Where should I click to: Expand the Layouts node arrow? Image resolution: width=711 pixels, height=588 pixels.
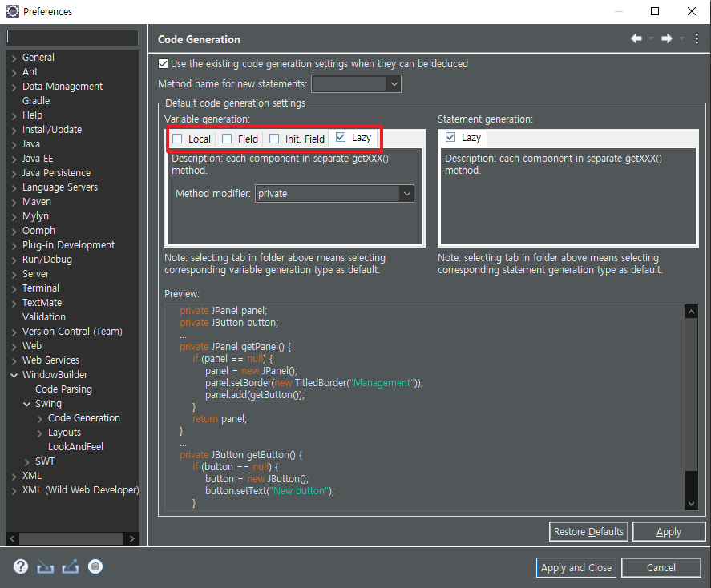point(40,433)
